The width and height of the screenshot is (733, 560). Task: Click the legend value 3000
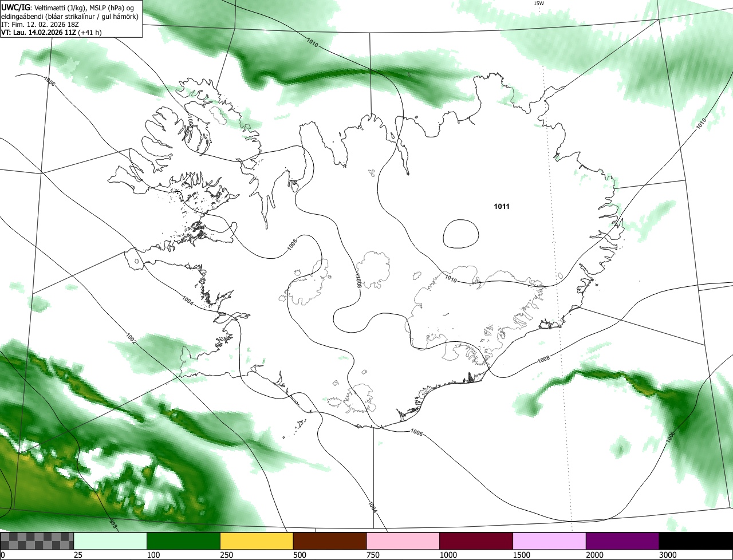[669, 555]
